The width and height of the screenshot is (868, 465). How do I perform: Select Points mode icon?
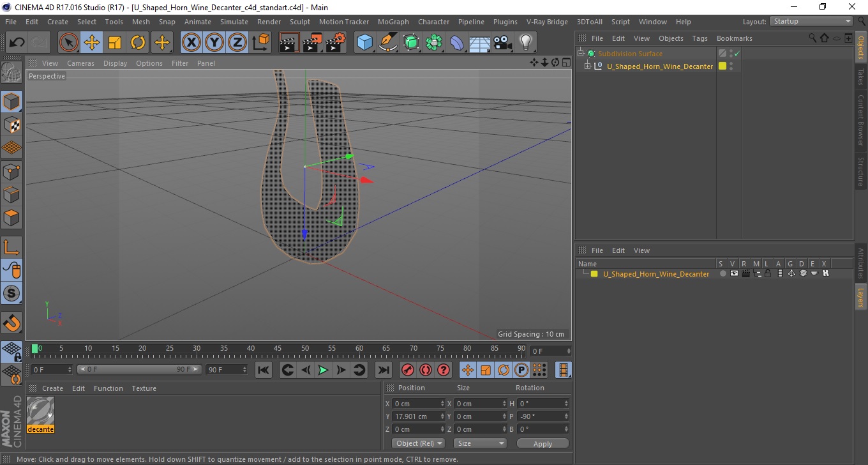click(11, 171)
